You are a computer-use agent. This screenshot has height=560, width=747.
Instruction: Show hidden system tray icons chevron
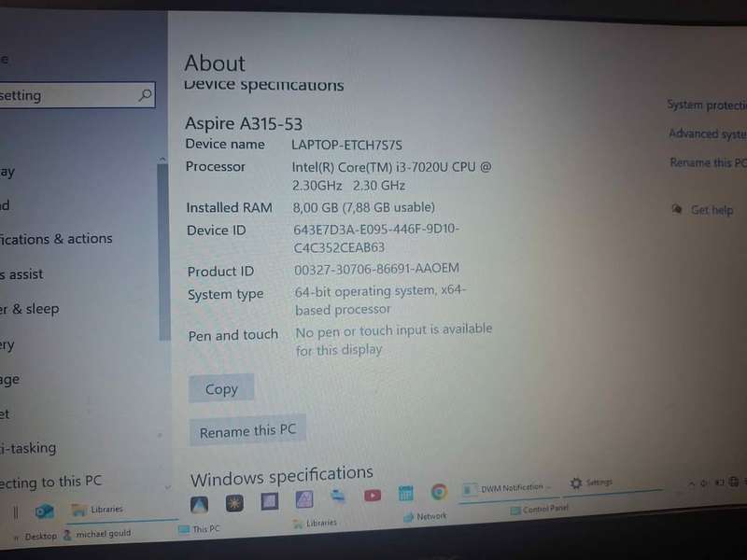pos(691,483)
